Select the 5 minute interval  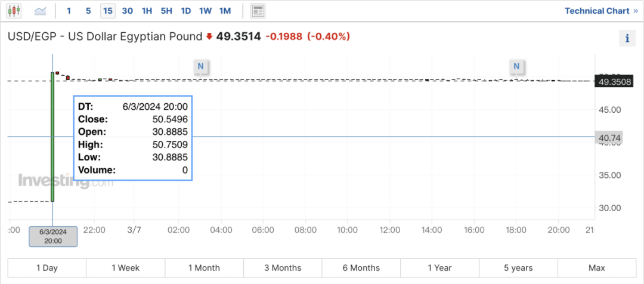click(88, 11)
